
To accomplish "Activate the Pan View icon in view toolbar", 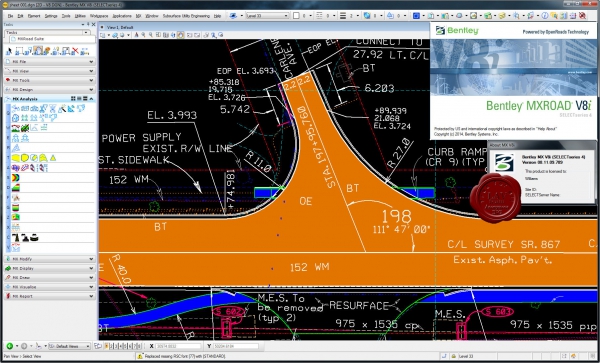I will point(180,35).
